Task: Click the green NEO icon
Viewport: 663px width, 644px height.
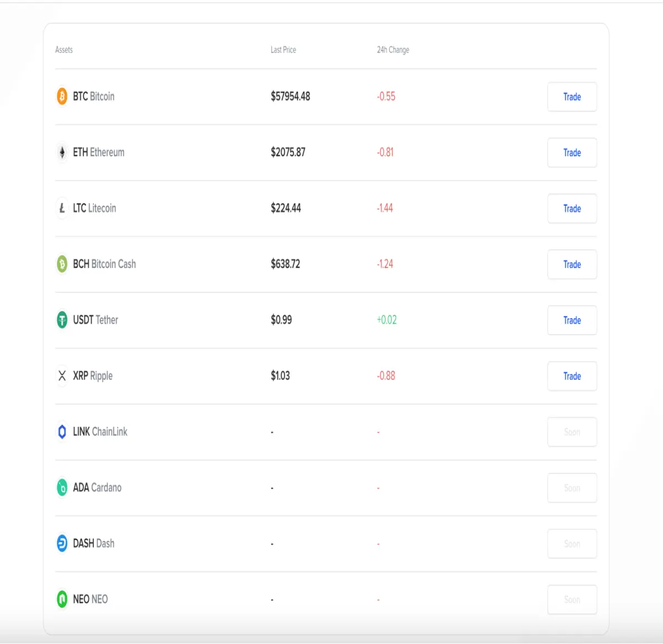Action: point(62,599)
